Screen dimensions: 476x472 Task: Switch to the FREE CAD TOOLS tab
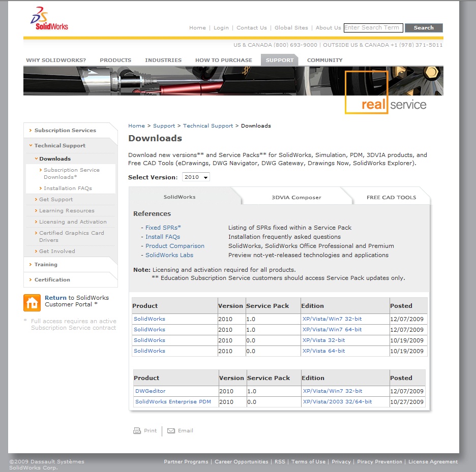(x=391, y=197)
